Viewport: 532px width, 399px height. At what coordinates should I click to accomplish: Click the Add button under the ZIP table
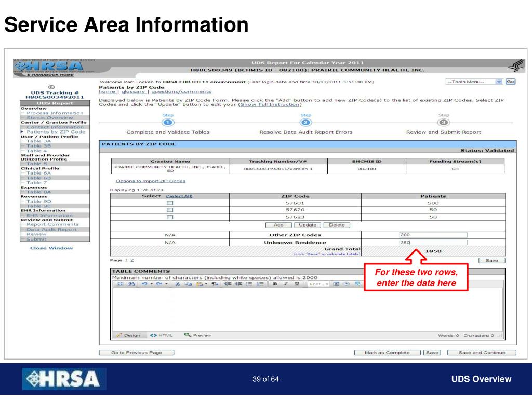pyautogui.click(x=278, y=225)
